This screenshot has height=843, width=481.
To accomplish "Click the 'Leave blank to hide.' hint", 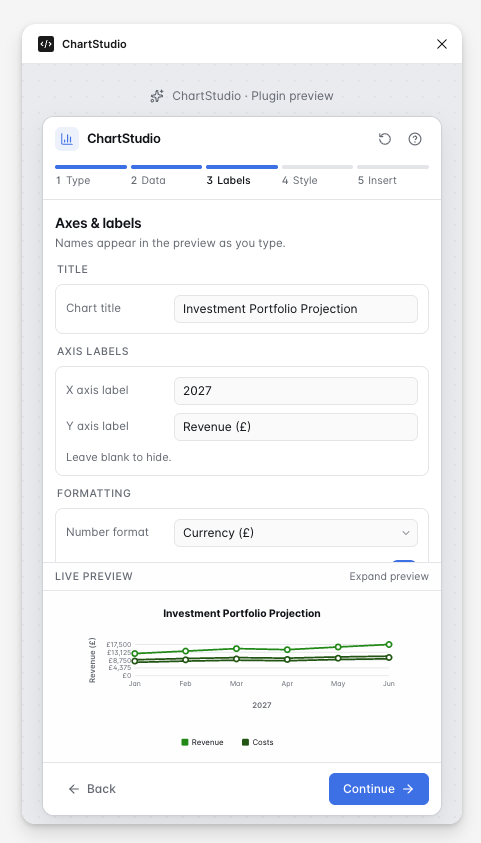I will [119, 458].
